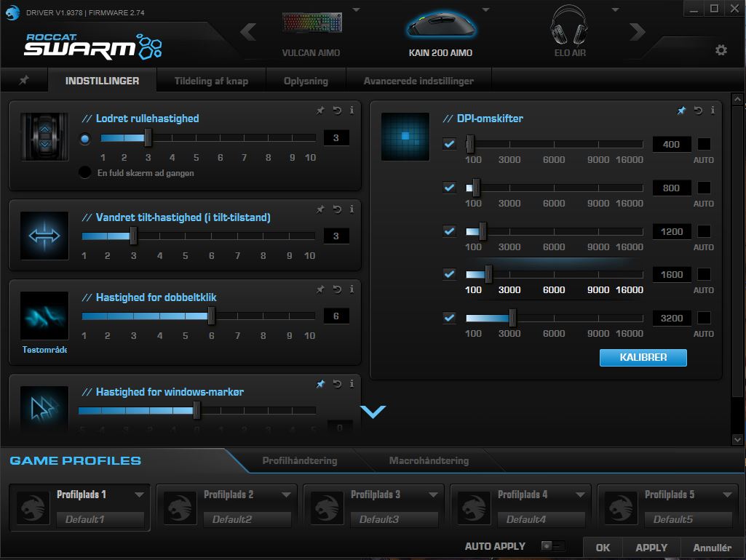
Task: Reset the Hastighed for dobbeltklik panel
Action: coord(337,289)
